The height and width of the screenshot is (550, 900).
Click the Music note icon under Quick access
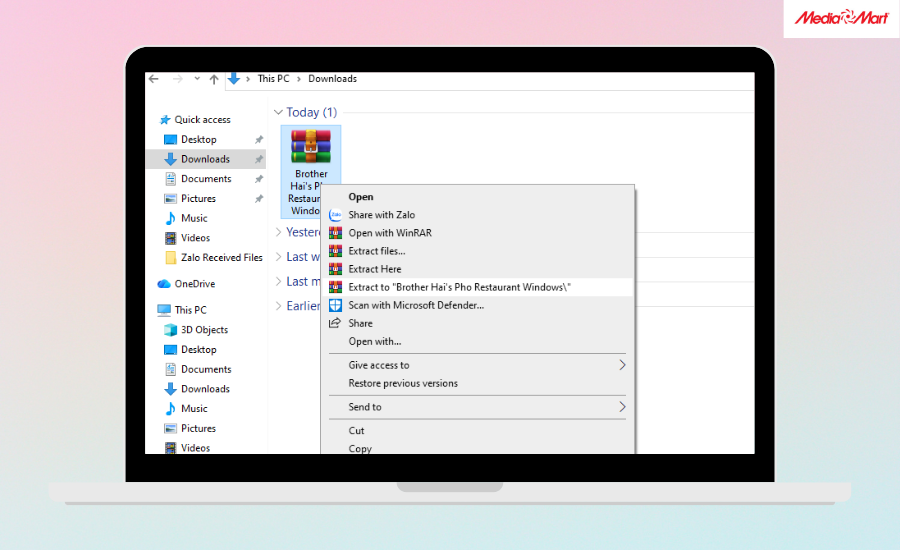[x=170, y=218]
